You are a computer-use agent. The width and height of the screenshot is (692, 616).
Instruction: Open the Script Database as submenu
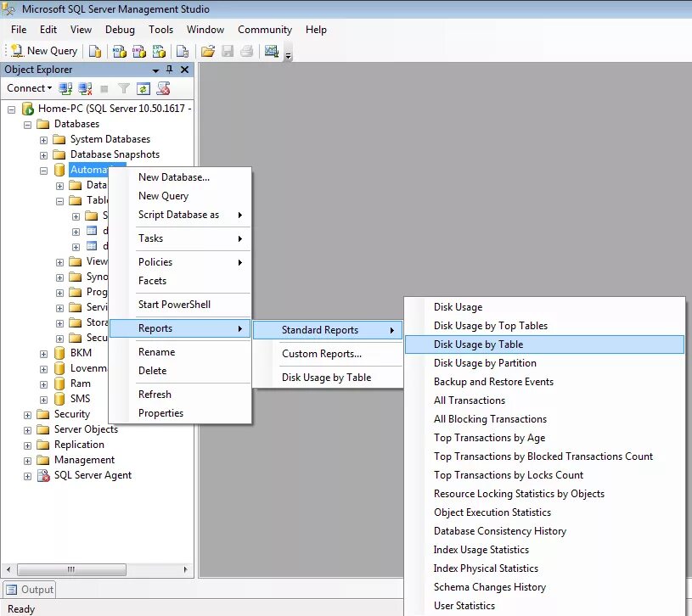click(x=181, y=215)
